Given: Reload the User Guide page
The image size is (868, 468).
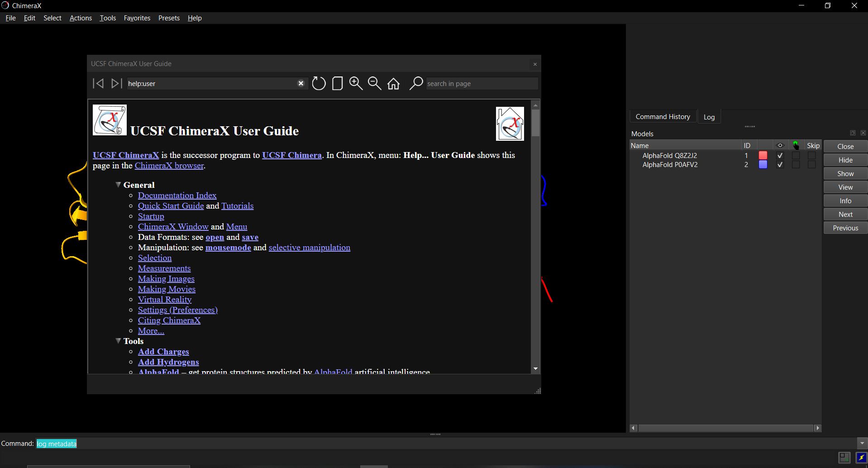Looking at the screenshot, I should click(319, 83).
